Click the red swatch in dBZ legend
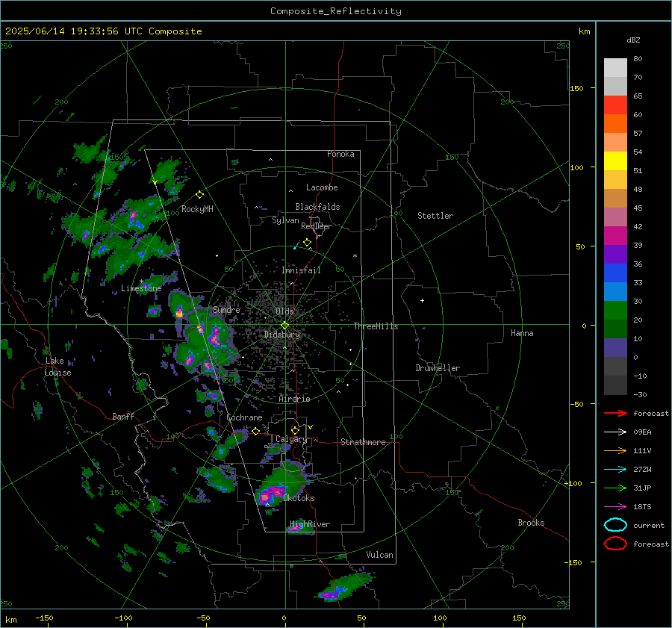This screenshot has width=672, height=628. pos(615,105)
